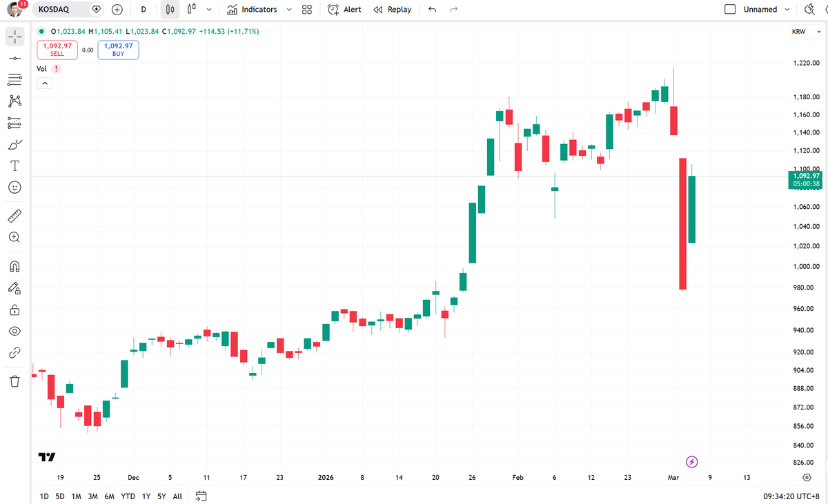Select the trend line drawing tool
This screenshot has height=504, width=828.
(x=14, y=59)
